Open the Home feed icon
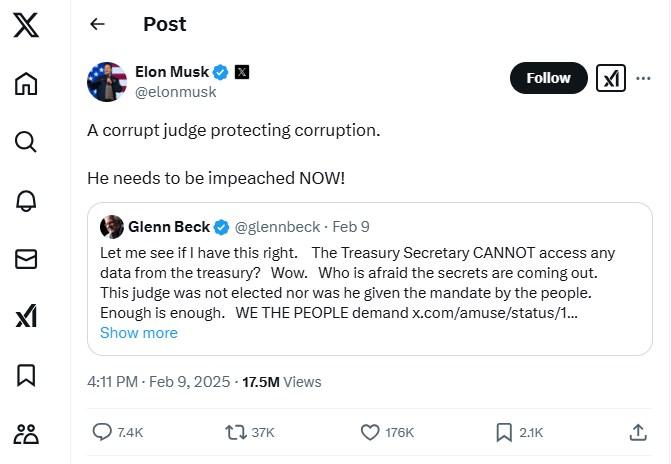The width and height of the screenshot is (671, 464). pos(26,84)
